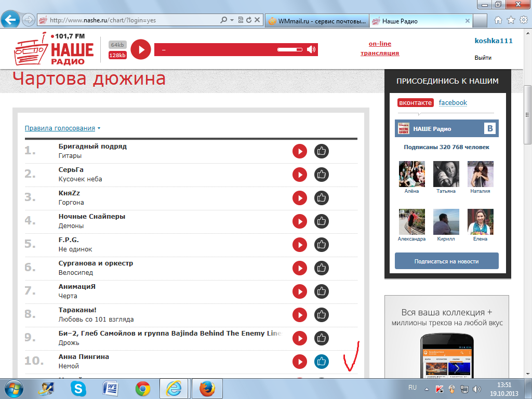The height and width of the screenshot is (399, 532).
Task: Toggle blue like on Анна Пингина
Action: coord(321,362)
